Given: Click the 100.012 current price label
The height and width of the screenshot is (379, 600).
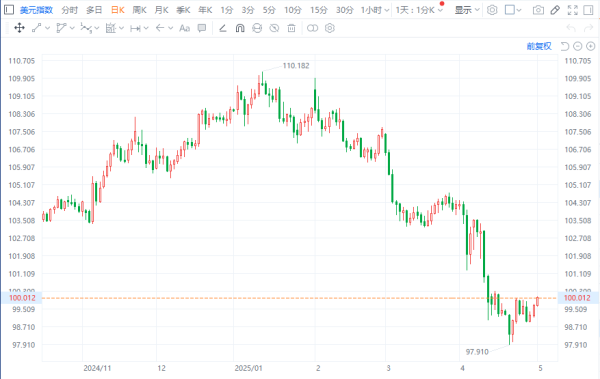Looking at the screenshot, I should coord(22,298).
